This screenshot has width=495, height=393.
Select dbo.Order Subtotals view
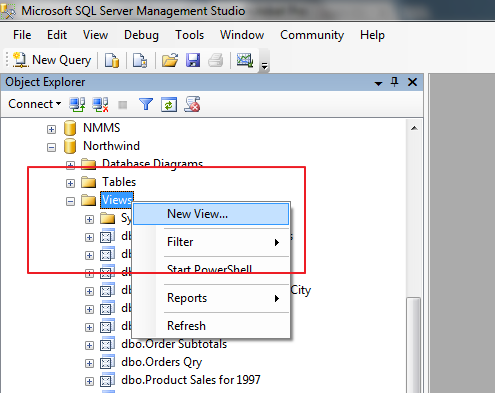tap(174, 344)
